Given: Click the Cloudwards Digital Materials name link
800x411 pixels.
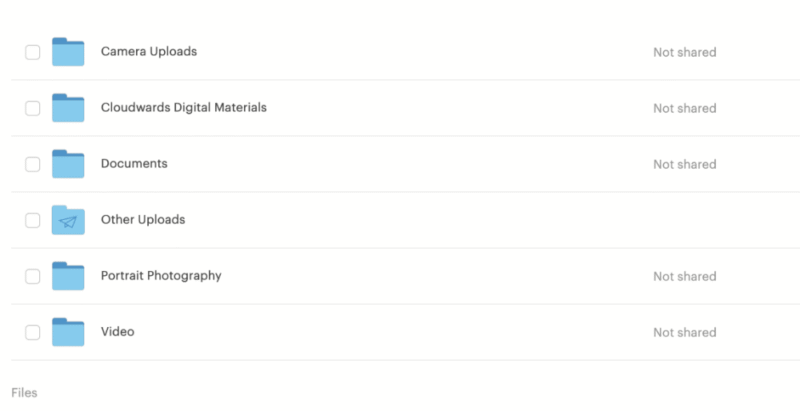Looking at the screenshot, I should [x=184, y=108].
